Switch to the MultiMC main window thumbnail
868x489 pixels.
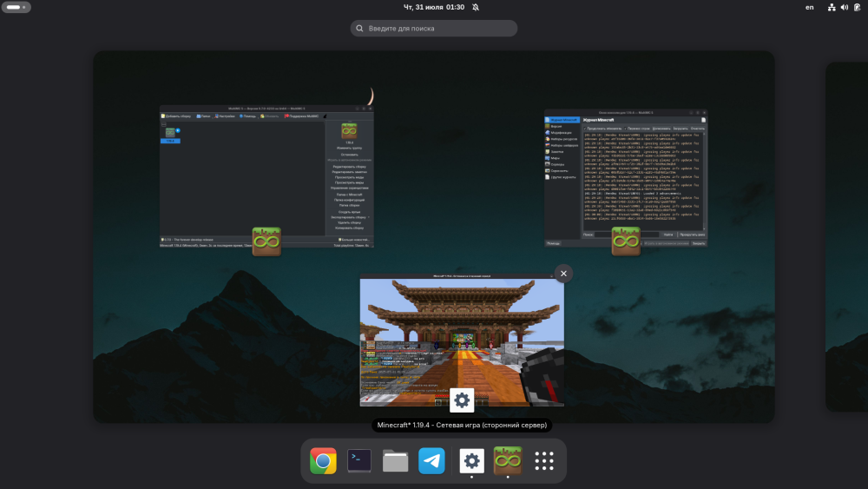pos(266,176)
